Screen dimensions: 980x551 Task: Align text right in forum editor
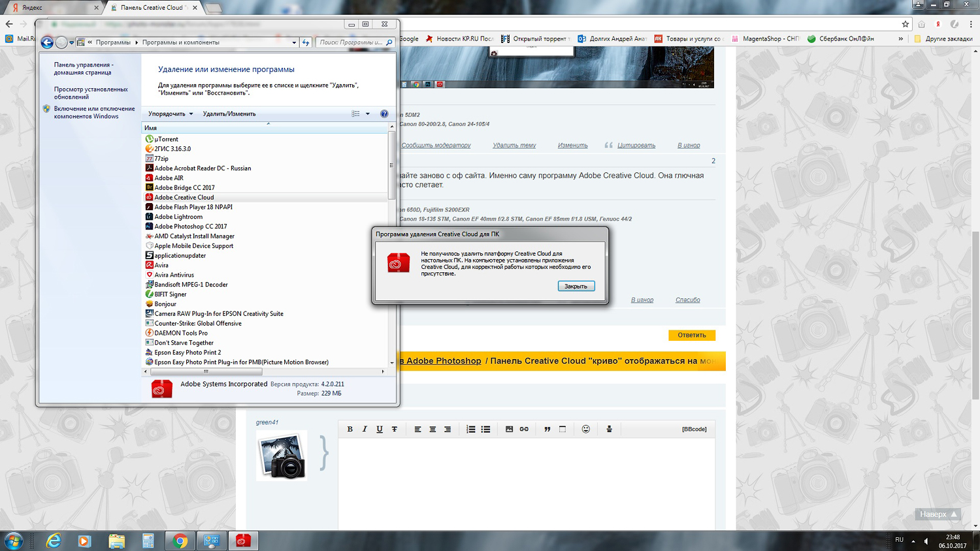[448, 429]
